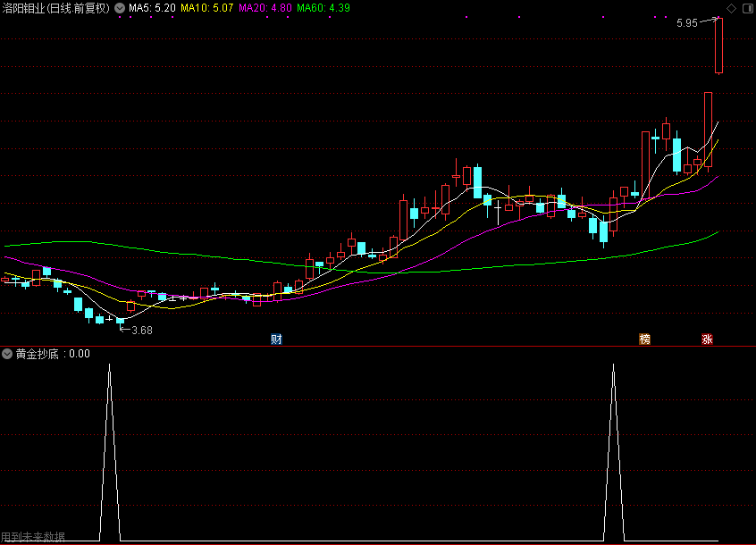Select the latest tall red candlestick

point(718,46)
